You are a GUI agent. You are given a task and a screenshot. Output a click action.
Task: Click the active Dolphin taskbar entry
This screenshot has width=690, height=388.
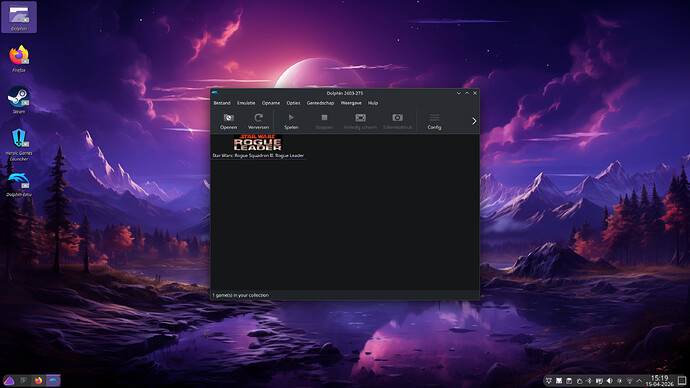pyautogui.click(x=53, y=381)
